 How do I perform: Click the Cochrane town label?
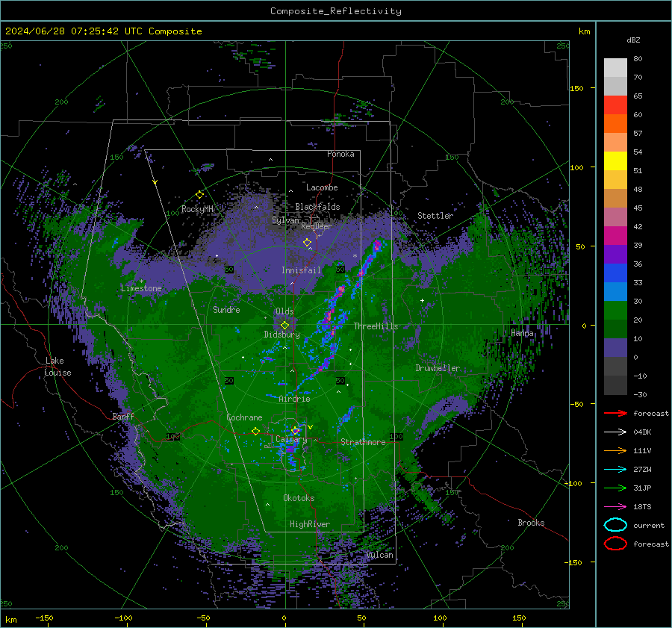tap(244, 417)
